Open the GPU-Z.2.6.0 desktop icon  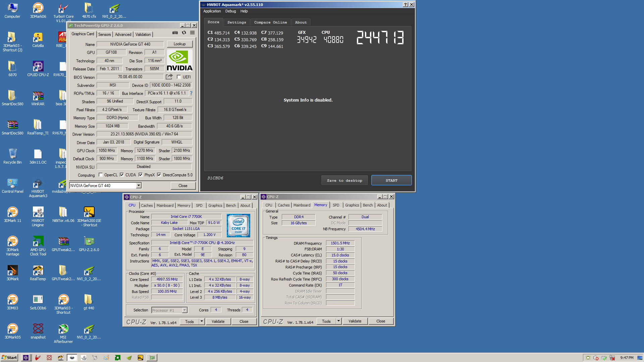89,244
